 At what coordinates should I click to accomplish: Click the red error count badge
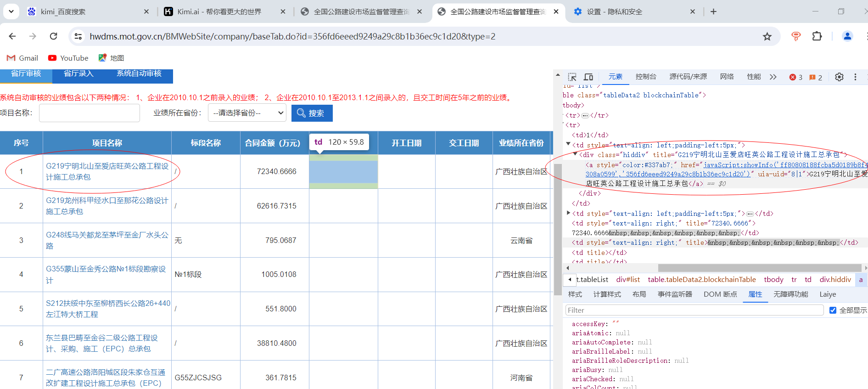click(x=796, y=77)
